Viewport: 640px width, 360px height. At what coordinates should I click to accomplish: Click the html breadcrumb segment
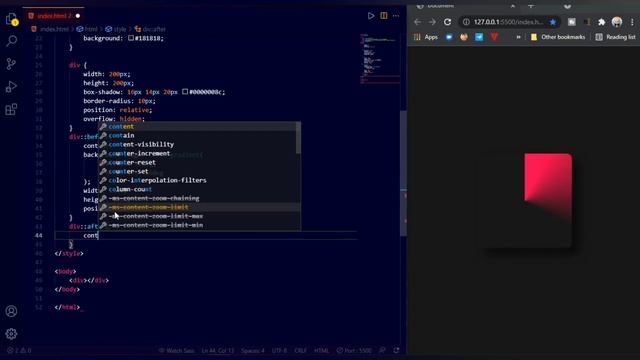point(87,29)
